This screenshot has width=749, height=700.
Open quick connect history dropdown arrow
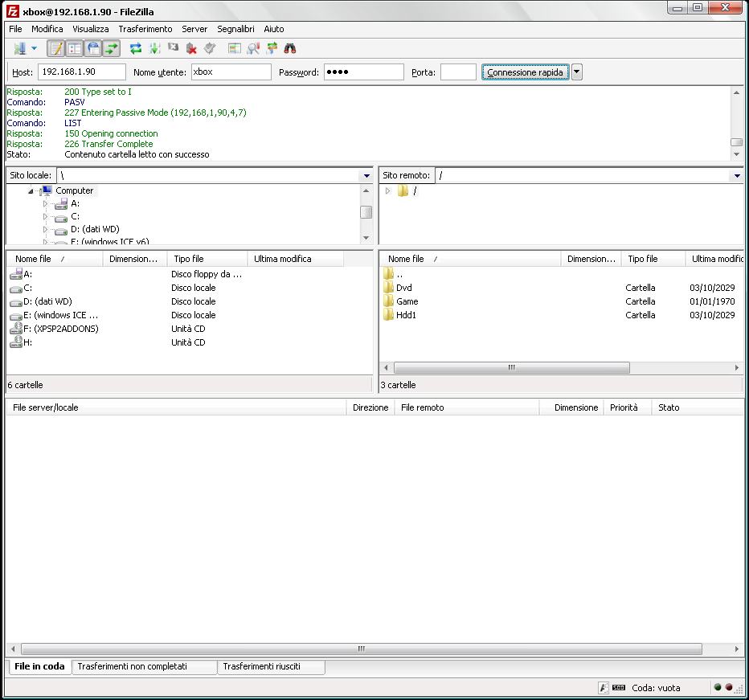pos(576,72)
